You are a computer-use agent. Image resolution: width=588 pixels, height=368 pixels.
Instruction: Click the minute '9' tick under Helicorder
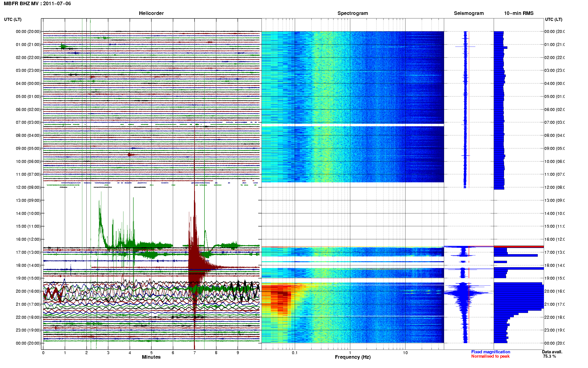pyautogui.click(x=238, y=353)
